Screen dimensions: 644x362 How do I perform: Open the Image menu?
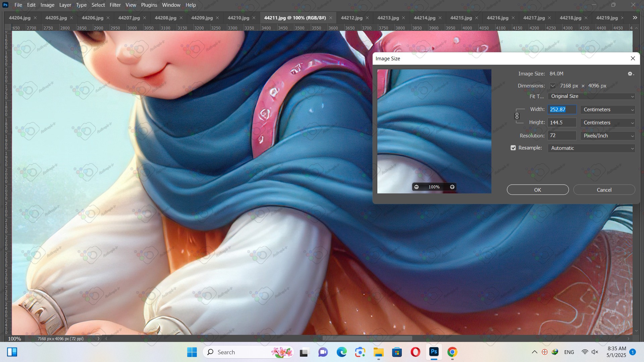pyautogui.click(x=47, y=5)
